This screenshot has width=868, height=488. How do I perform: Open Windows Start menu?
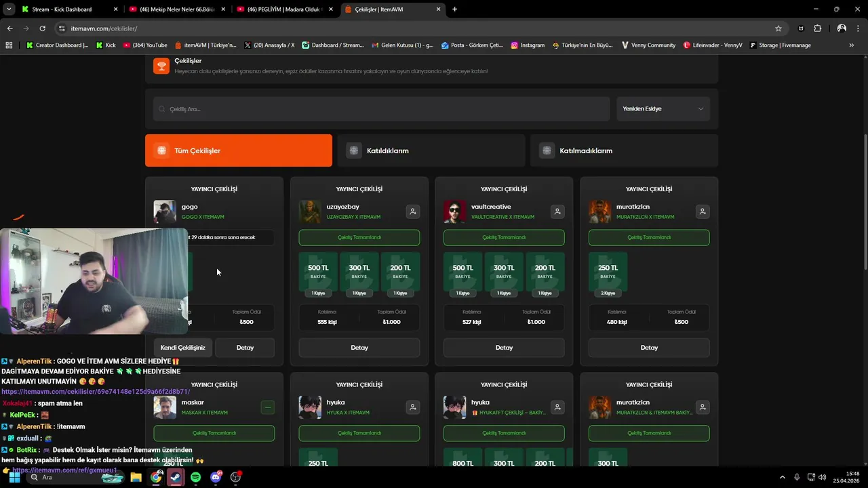14,477
